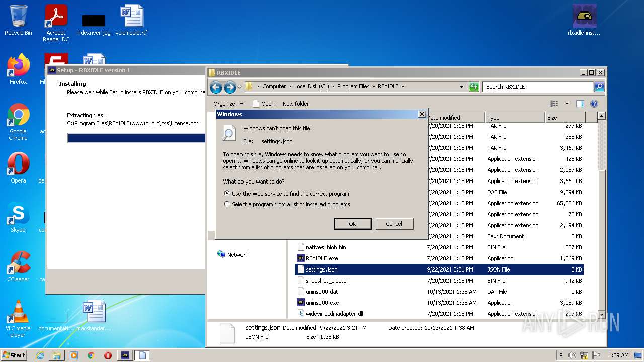
Task: Click the taskbar clock 1:39 AM
Action: click(618, 355)
